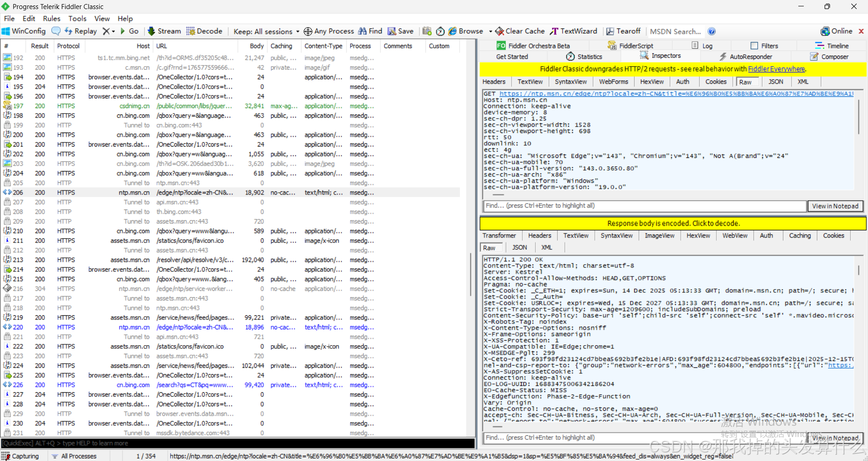Click session 192 image icon
This screenshot has width=868, height=461.
tap(7, 58)
